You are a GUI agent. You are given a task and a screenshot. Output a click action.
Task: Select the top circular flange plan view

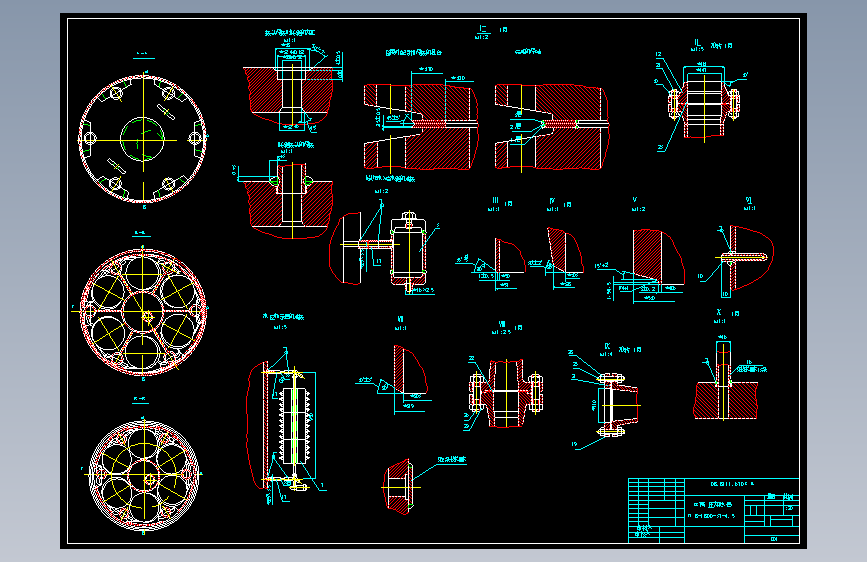pyautogui.click(x=143, y=138)
